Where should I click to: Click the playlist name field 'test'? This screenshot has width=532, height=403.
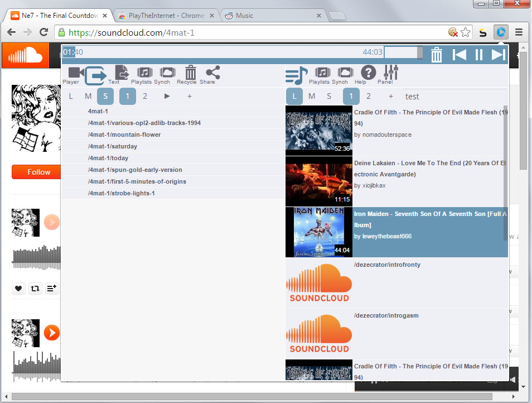[454, 97]
